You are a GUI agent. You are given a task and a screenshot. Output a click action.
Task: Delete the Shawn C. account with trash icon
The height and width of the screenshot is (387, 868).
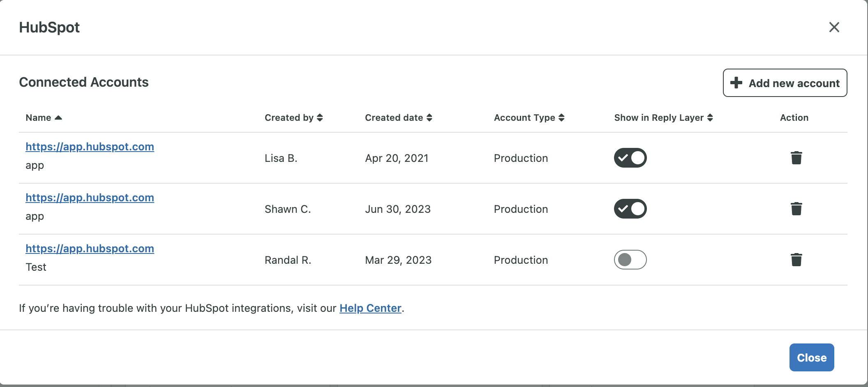[x=796, y=209]
